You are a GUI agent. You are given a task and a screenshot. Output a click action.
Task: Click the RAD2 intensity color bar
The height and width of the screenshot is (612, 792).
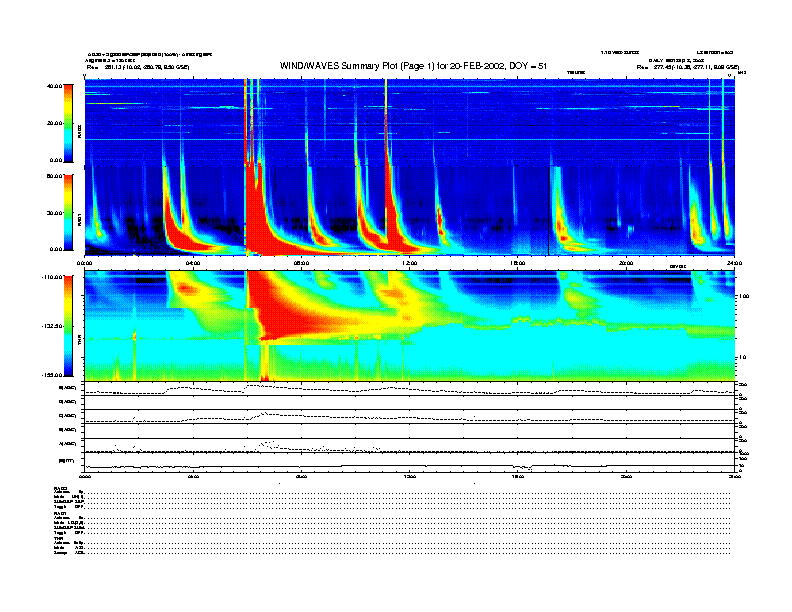(x=68, y=123)
